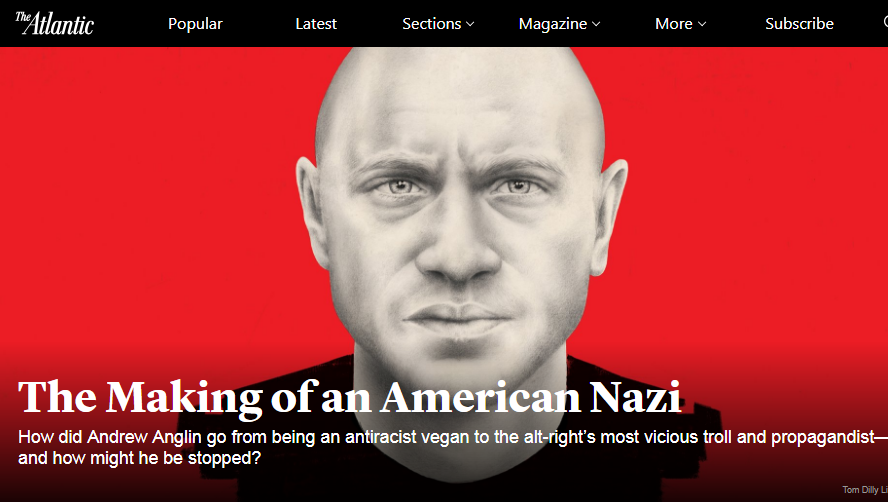
Task: Click the word "Nazi" in the headline
Action: (x=635, y=398)
